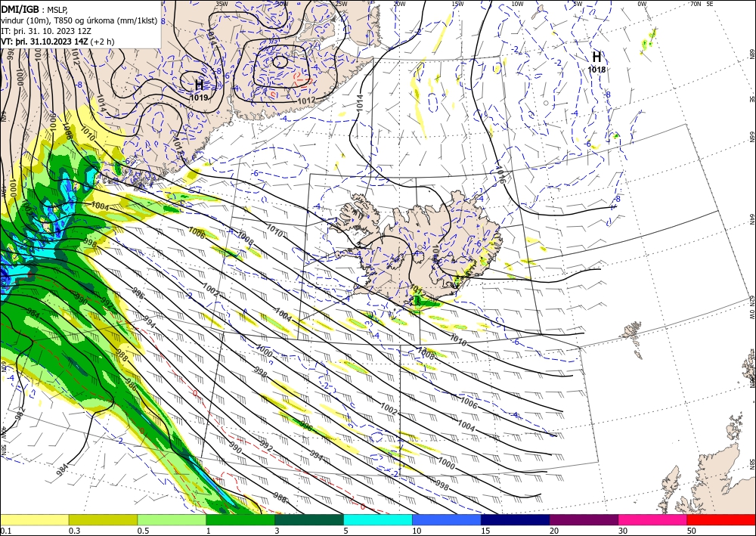Click the magenta 30–50 legend swatch
The width and height of the screenshot is (756, 536).
click(x=653, y=519)
